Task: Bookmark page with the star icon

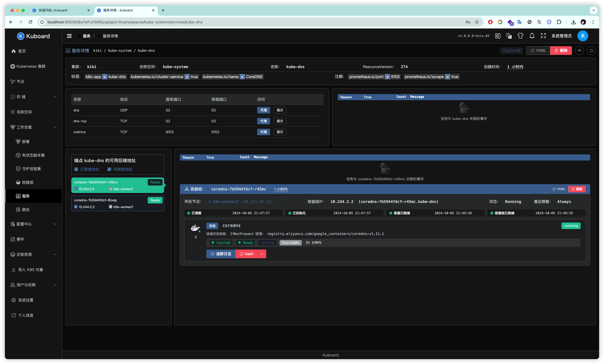Action: point(477,22)
